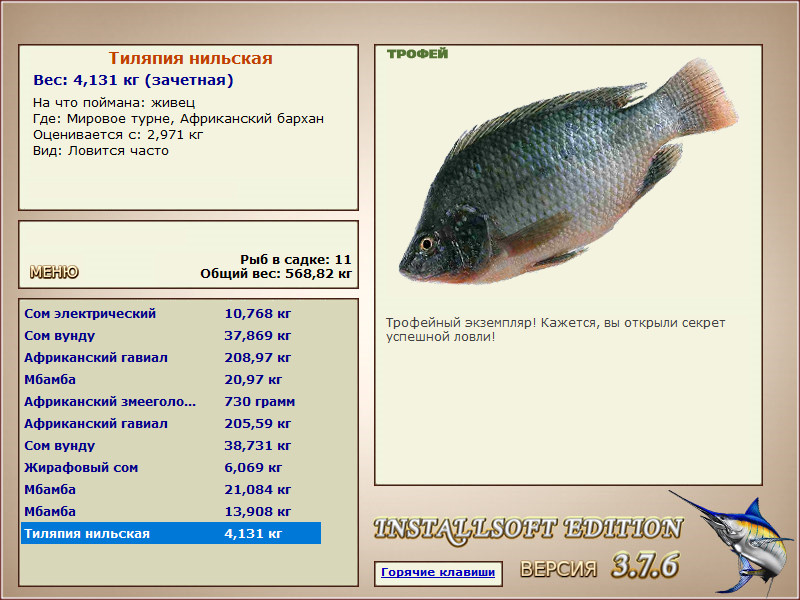Select the Африканский гавиал 208,97 кг row
This screenshot has height=600, width=800.
171,357
